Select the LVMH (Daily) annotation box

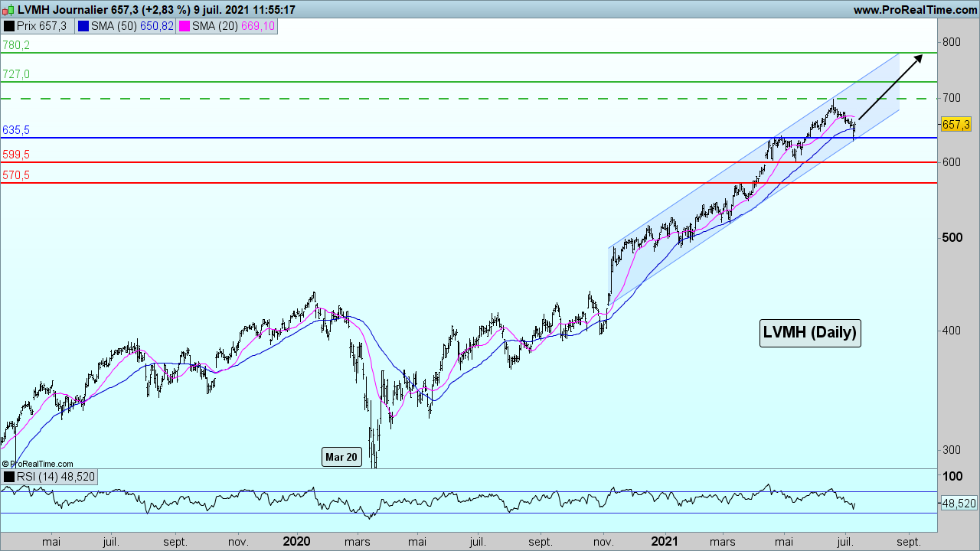[x=810, y=333]
